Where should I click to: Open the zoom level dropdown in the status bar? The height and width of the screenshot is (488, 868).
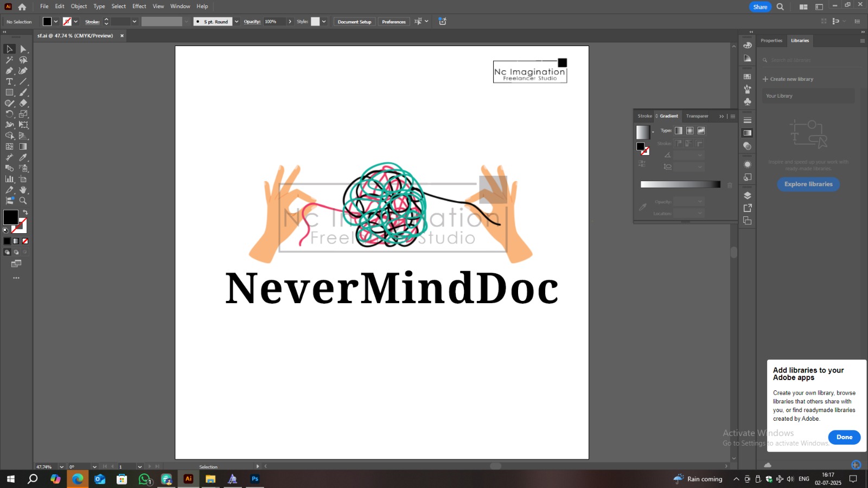(x=61, y=466)
